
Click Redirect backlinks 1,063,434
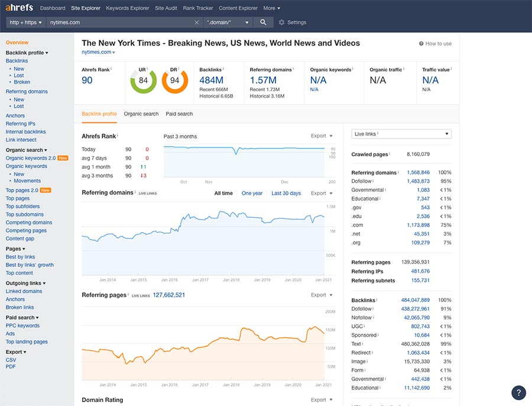click(x=419, y=353)
